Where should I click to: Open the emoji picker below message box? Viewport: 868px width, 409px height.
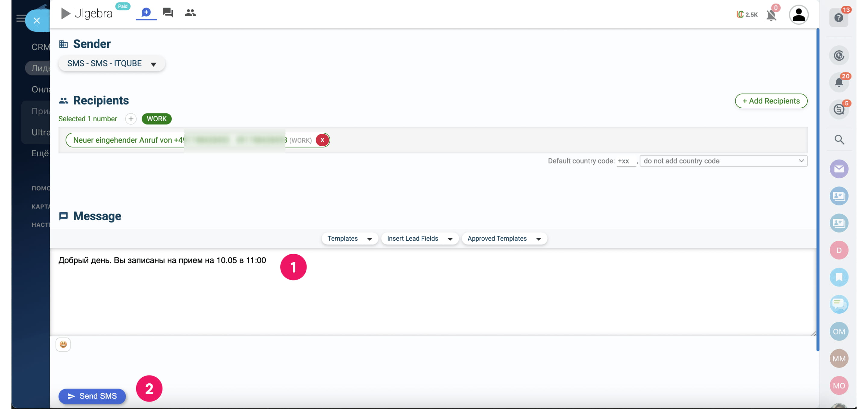pos(63,344)
